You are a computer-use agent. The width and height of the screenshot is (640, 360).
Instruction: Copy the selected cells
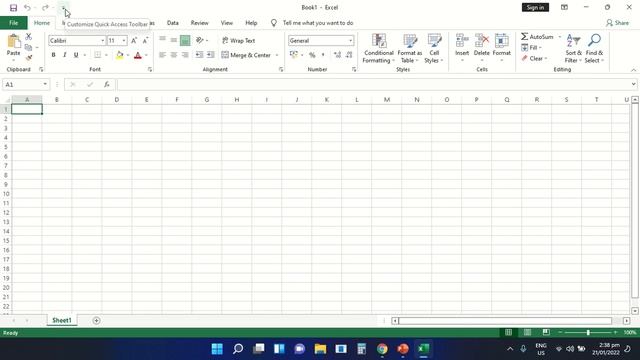(x=29, y=47)
